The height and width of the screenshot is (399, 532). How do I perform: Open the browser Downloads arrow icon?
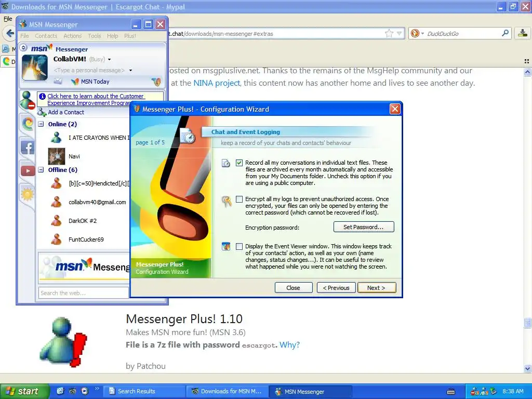coord(523,33)
